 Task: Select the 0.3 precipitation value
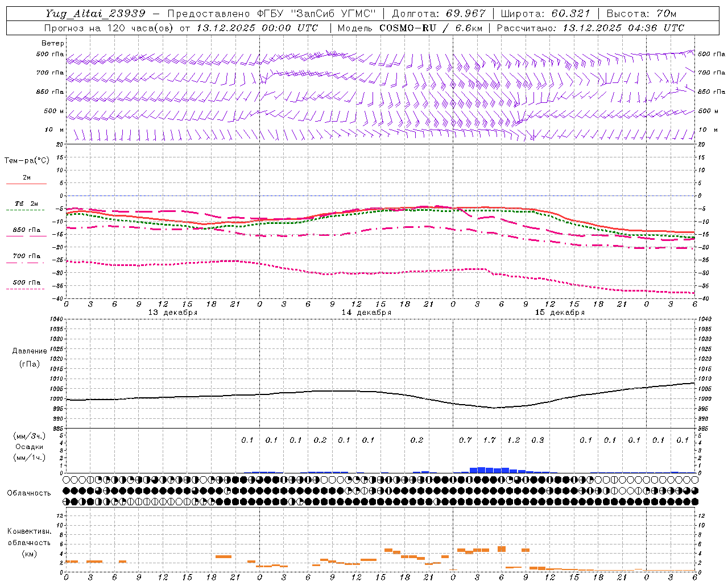click(538, 440)
